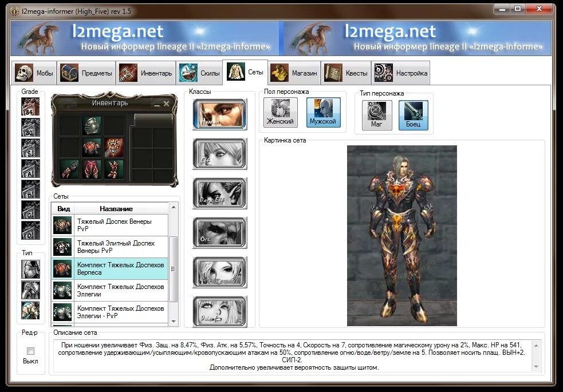Screen dimensions: 563x392
Task: Select set Комплект Тяжелых Доспехов Эллегии
Action: pos(110,290)
